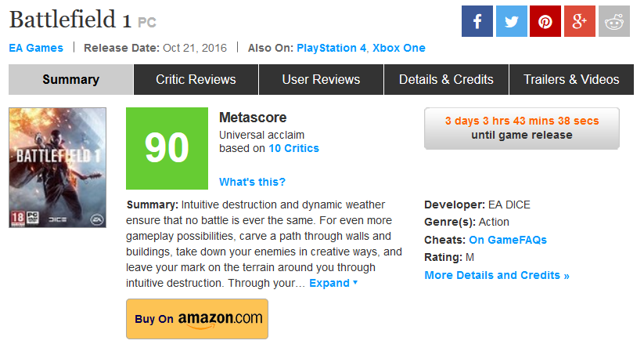The width and height of the screenshot is (644, 344).
Task: Click the green 90 Metascore box
Action: [x=167, y=149]
